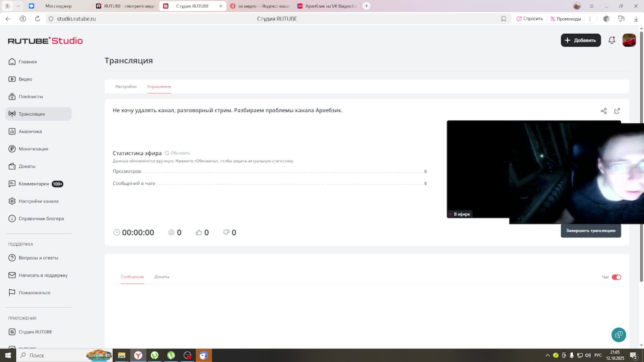
Task: Expand hidden system tray icons
Action: (547, 355)
